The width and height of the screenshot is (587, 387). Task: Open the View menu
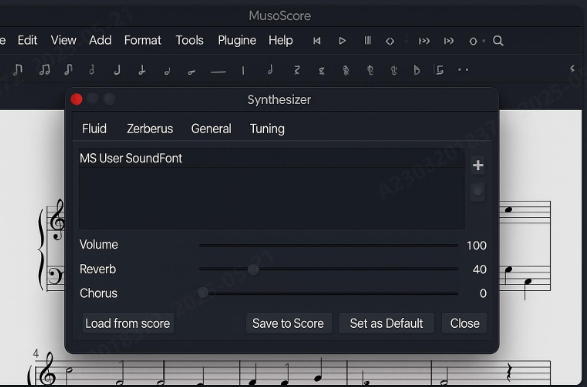(x=63, y=40)
